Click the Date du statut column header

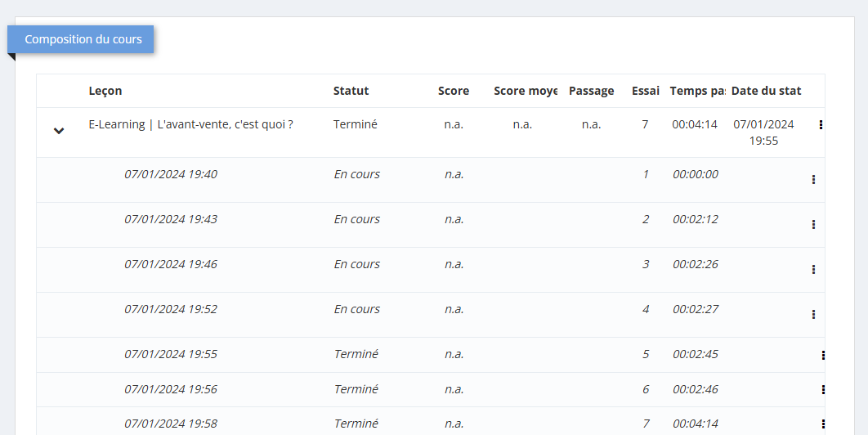tap(766, 91)
